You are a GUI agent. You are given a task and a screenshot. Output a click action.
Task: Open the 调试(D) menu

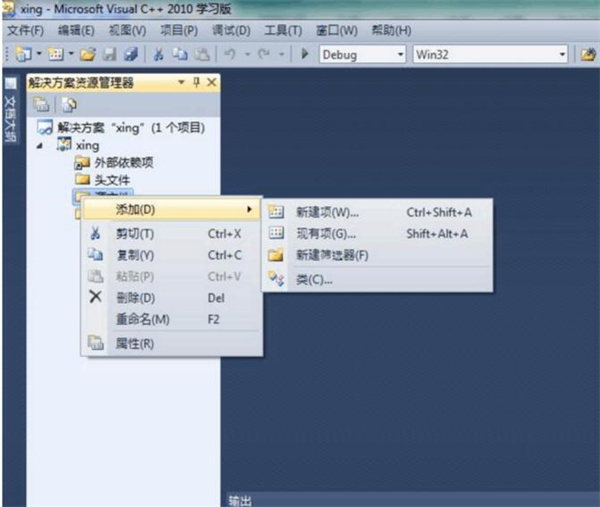pyautogui.click(x=231, y=30)
